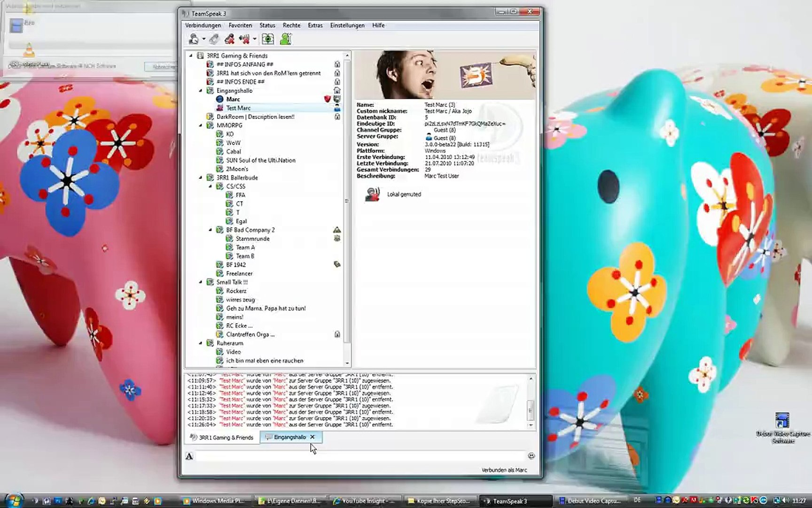Click the icon at the right of the BF 1942 row

337,264
